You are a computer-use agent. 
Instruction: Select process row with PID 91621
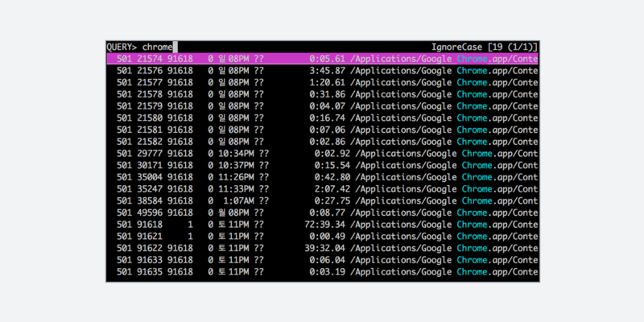(323, 237)
